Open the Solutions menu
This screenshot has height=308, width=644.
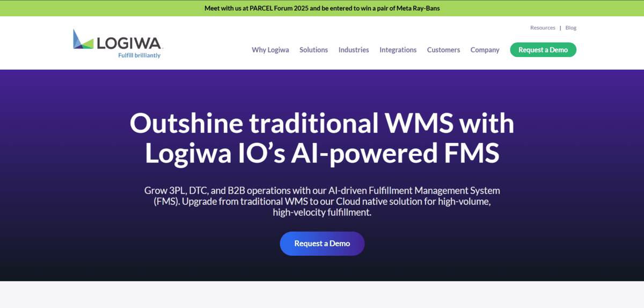coord(313,50)
